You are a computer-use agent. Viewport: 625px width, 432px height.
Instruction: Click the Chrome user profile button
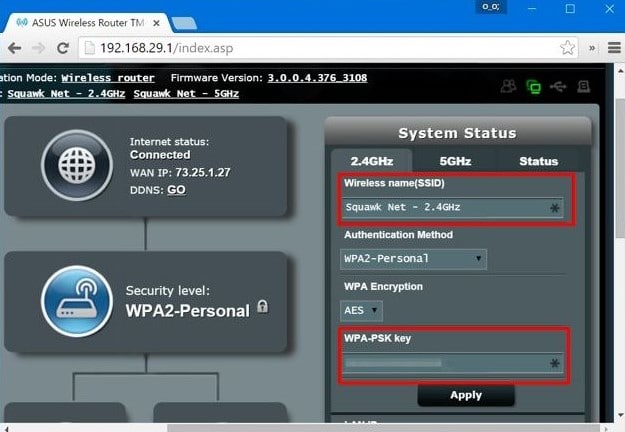click(491, 7)
